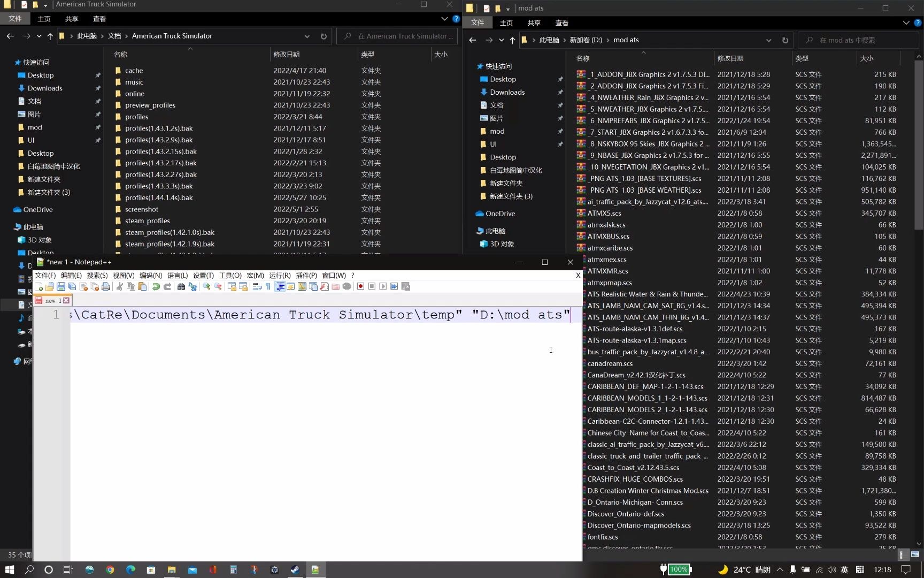Click the Function List icon in Notepad++
This screenshot has height=578, width=924.
click(325, 286)
